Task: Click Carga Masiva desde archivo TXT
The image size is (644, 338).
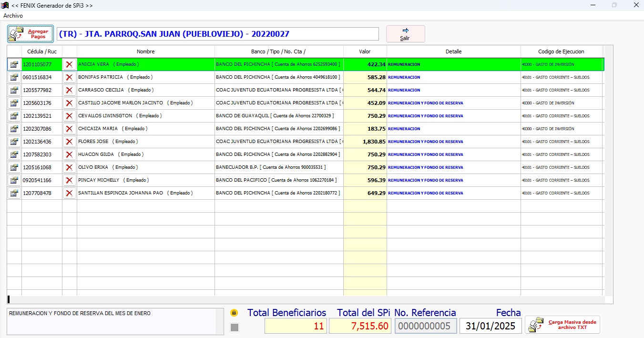Action: coord(562,325)
